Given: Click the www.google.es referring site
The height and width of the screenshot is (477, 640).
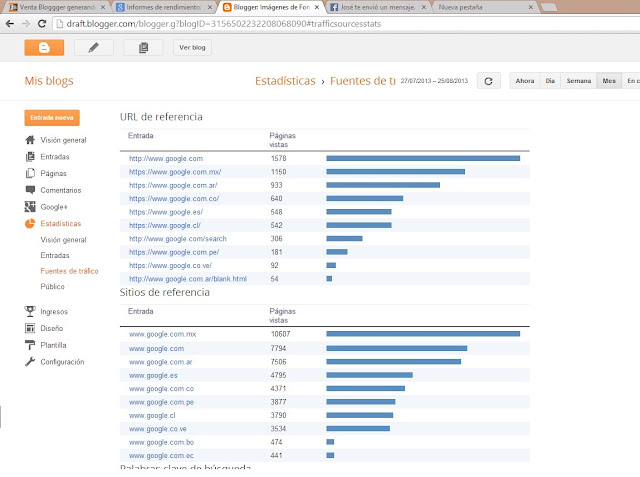Looking at the screenshot, I should pyautogui.click(x=153, y=375).
